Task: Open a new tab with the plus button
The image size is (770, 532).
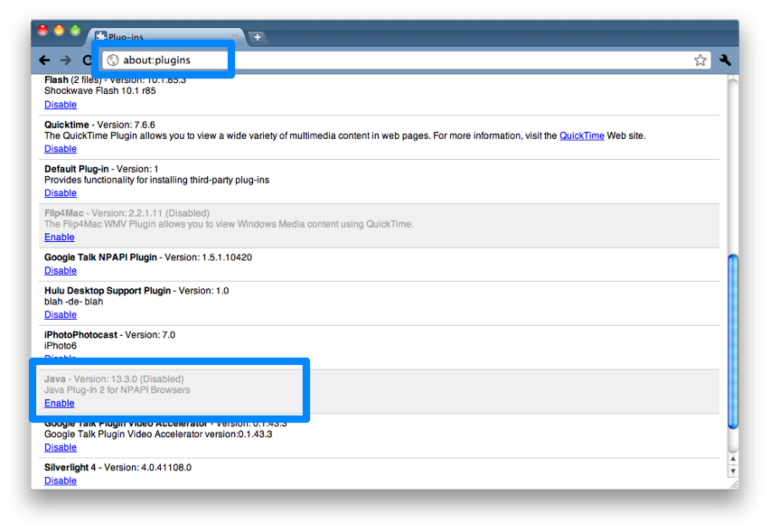Action: pyautogui.click(x=258, y=37)
